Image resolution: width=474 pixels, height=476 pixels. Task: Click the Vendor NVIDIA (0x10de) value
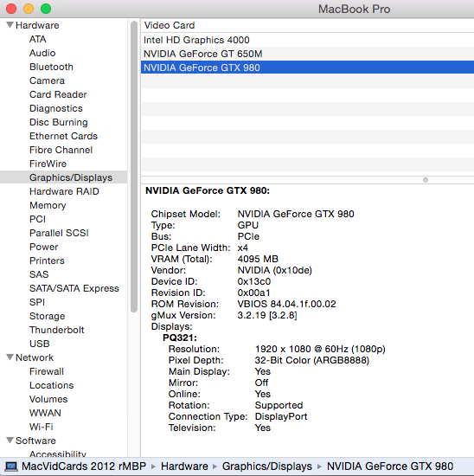pos(275,270)
